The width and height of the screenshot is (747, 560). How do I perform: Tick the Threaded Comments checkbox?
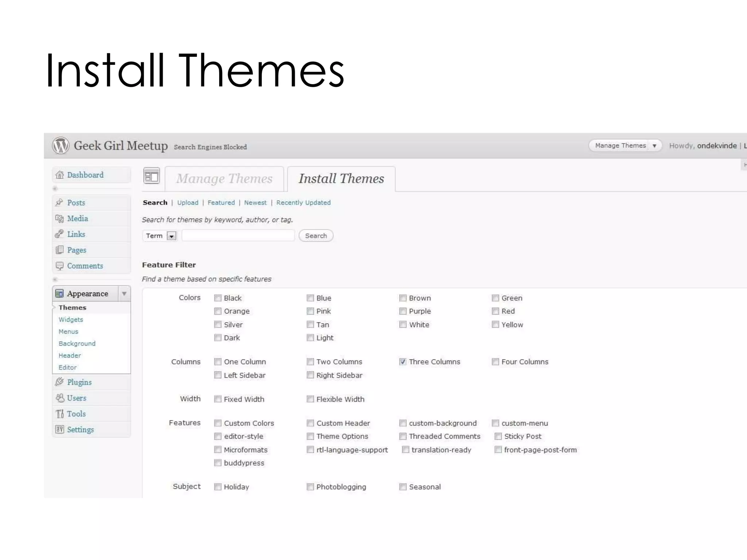point(403,436)
